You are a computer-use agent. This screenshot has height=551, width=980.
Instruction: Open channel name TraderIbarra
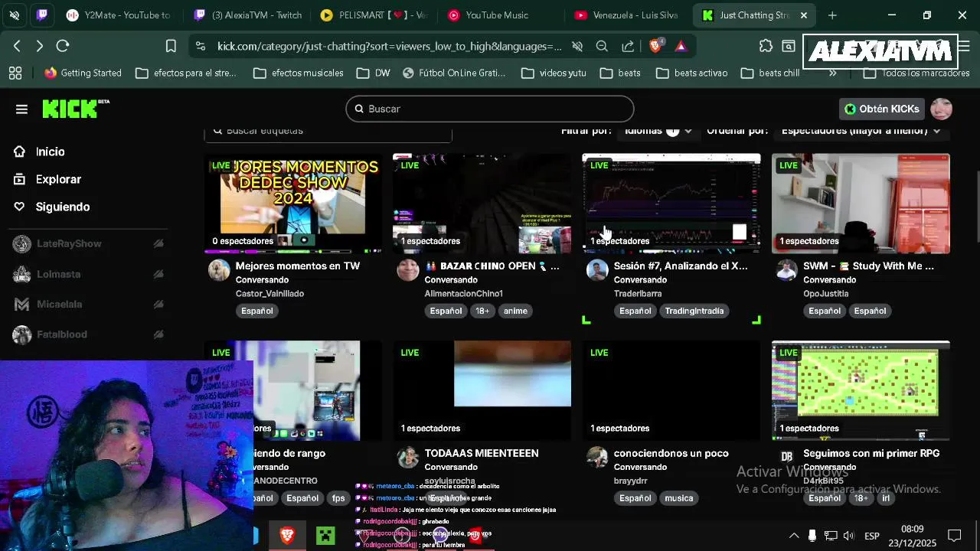tap(638, 294)
